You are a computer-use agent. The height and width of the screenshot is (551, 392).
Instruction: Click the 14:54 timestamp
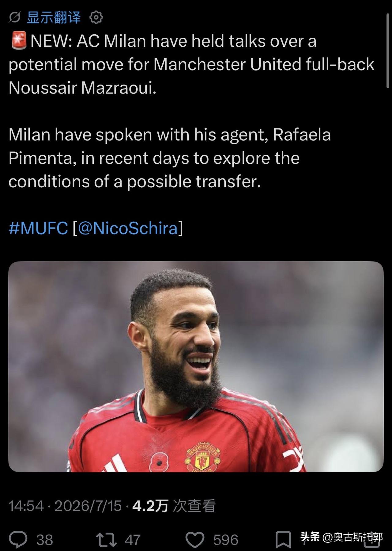(26, 506)
